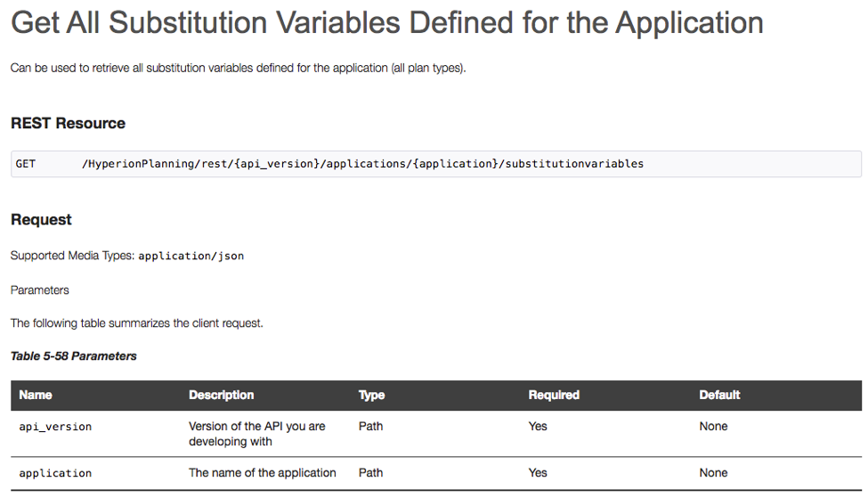Click the Yes value in application row
The height and width of the screenshot is (498, 868).
pos(538,473)
